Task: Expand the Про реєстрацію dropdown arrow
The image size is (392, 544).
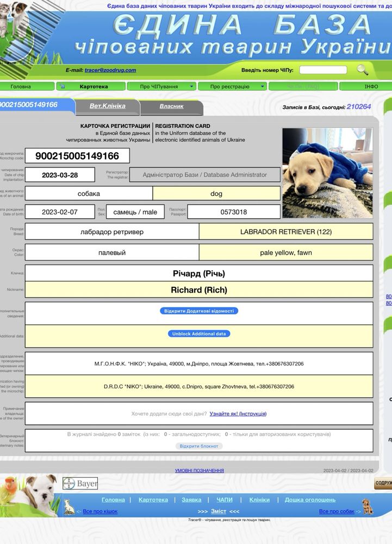Action: 263,86
